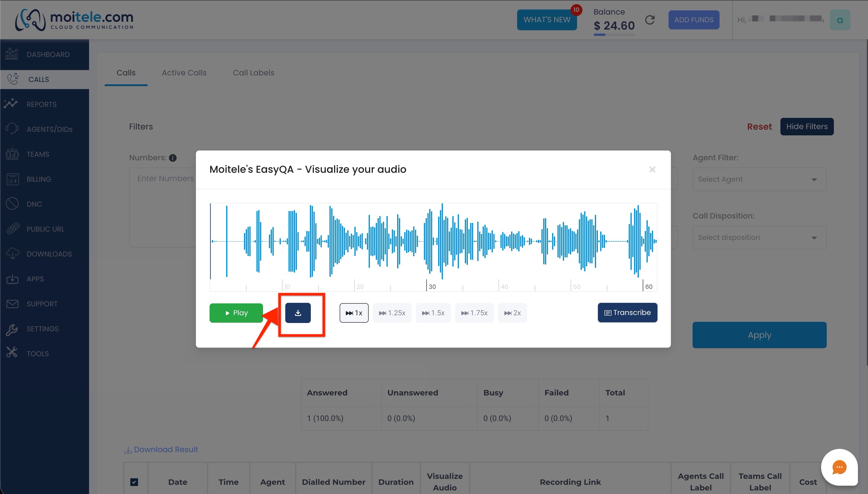Open the Teams people icon

pos(12,154)
